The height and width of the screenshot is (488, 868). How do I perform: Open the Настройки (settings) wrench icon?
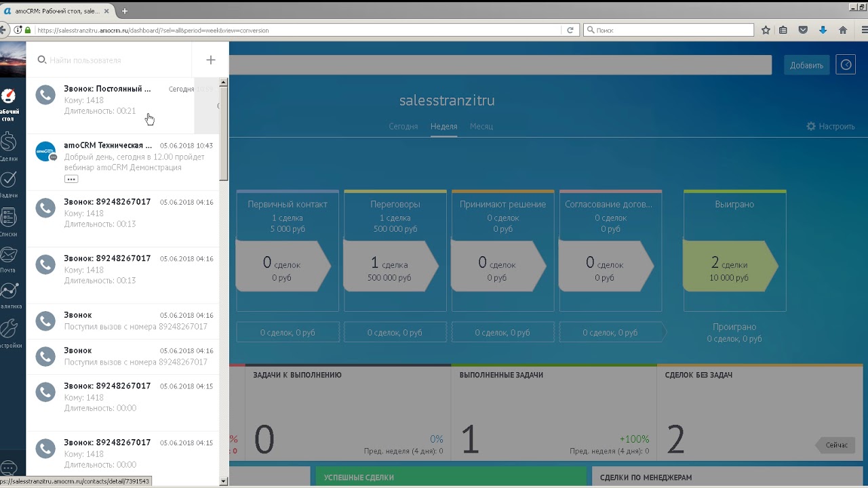pyautogui.click(x=8, y=329)
